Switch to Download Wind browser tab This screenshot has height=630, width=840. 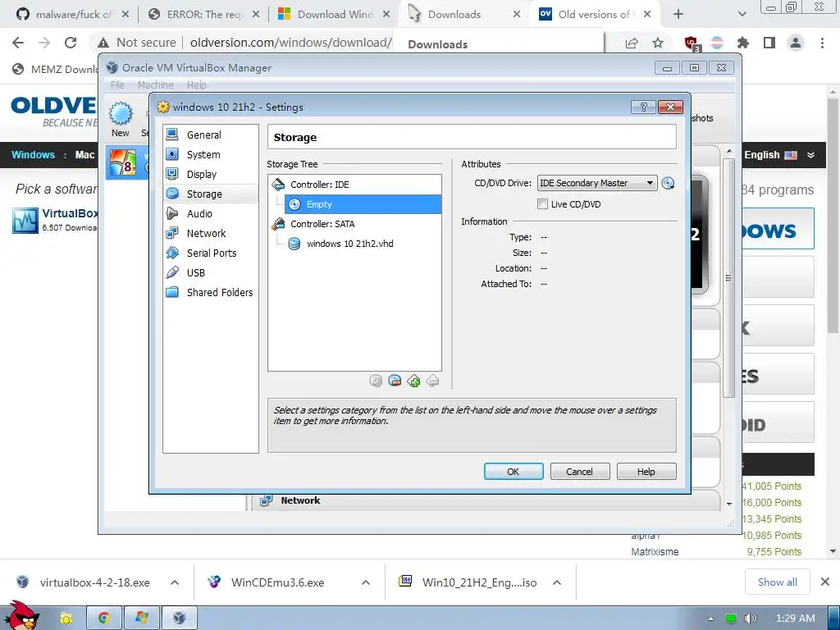(335, 15)
